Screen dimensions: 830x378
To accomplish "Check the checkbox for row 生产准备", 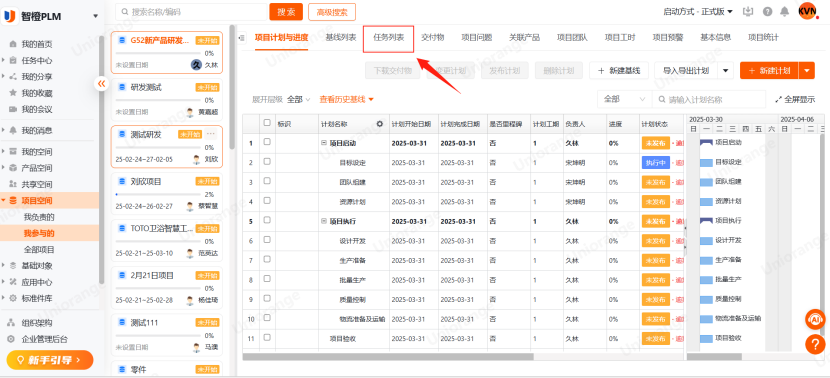I will tap(267, 259).
